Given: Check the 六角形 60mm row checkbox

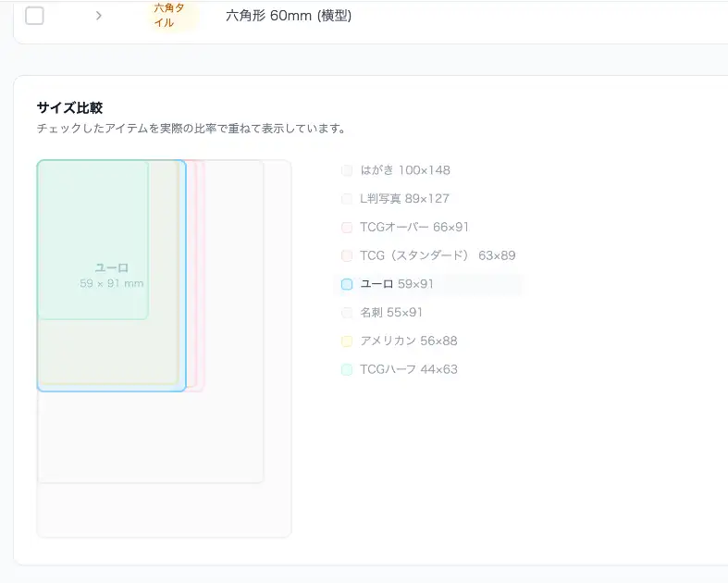Looking at the screenshot, I should click(x=34, y=15).
